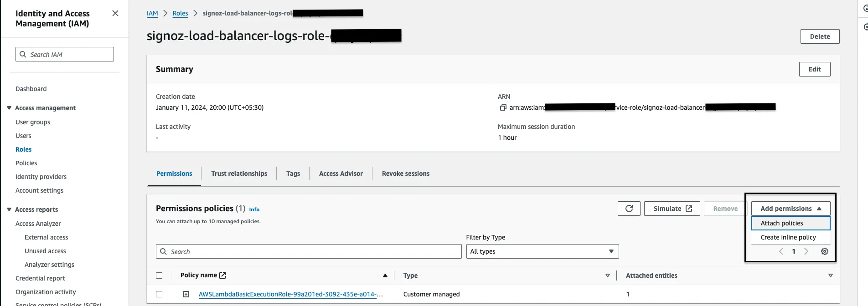Open Organization activity in the sidebar
This screenshot has width=868, height=306.
pos(46,292)
